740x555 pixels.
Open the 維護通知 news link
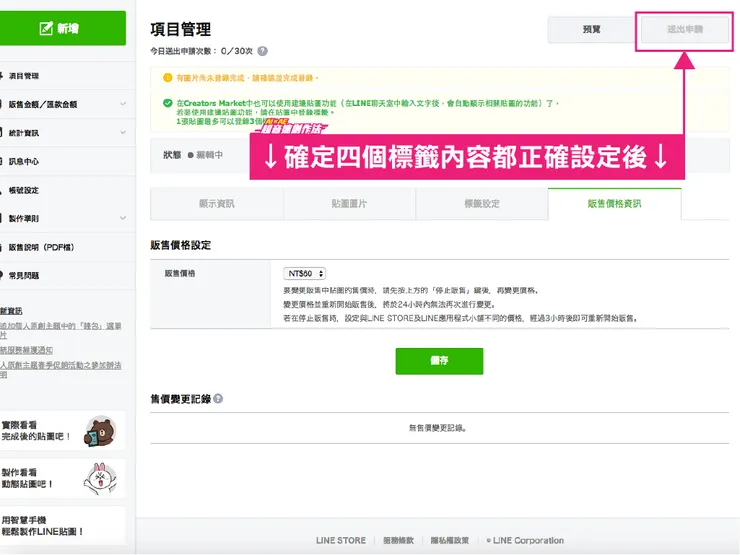[26, 350]
